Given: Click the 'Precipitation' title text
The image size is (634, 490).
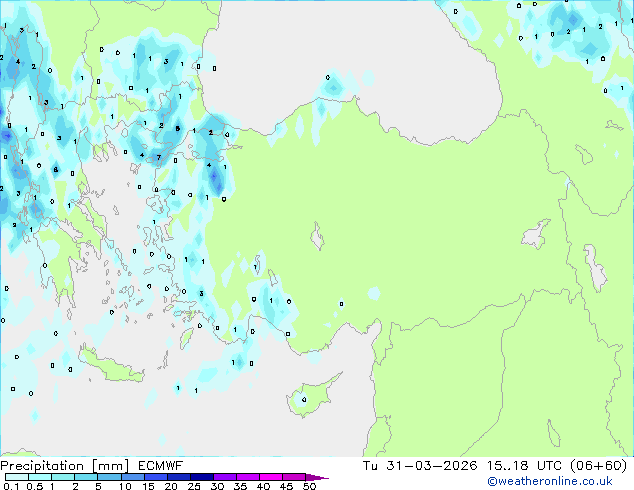Looking at the screenshot, I should 42,466.
